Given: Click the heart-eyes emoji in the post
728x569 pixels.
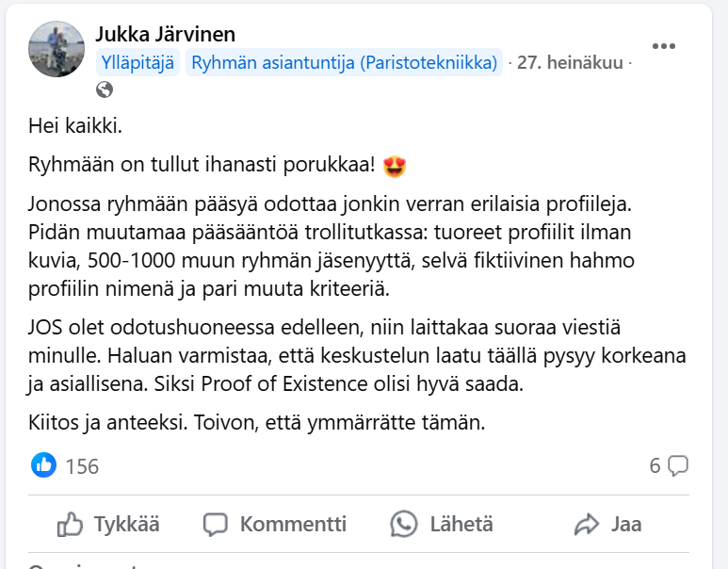Looking at the screenshot, I should coord(395,166).
